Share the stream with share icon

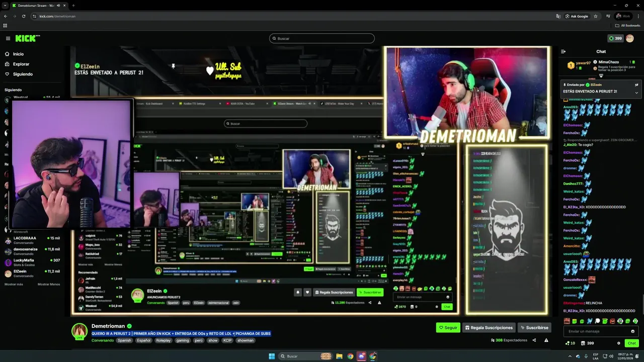534,340
